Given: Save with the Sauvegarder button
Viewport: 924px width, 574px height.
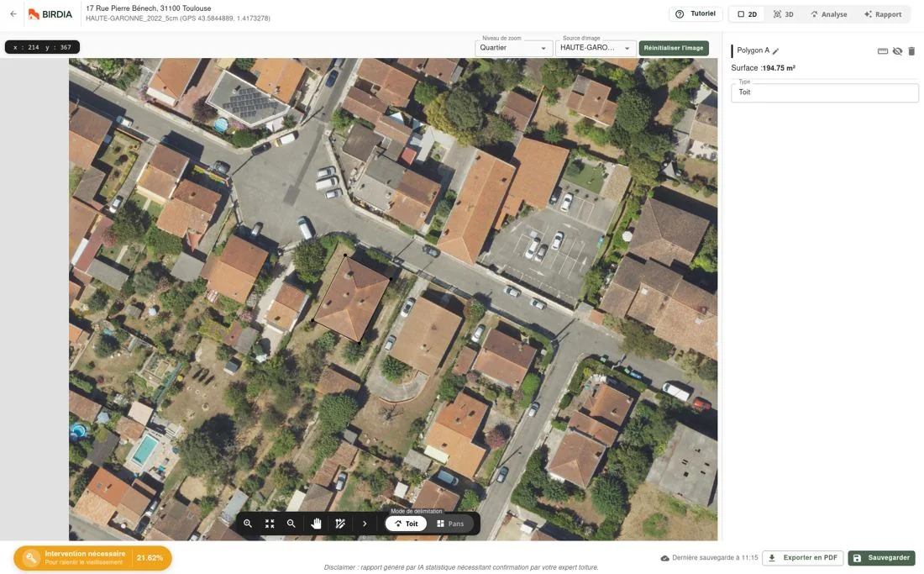Looking at the screenshot, I should 882,557.
